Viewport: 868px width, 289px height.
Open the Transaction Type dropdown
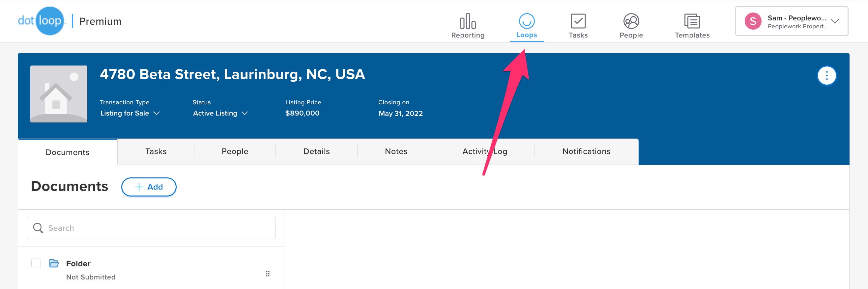click(x=130, y=113)
